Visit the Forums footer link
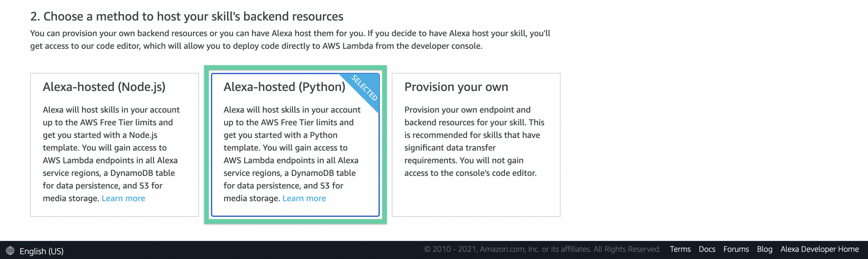 click(736, 249)
